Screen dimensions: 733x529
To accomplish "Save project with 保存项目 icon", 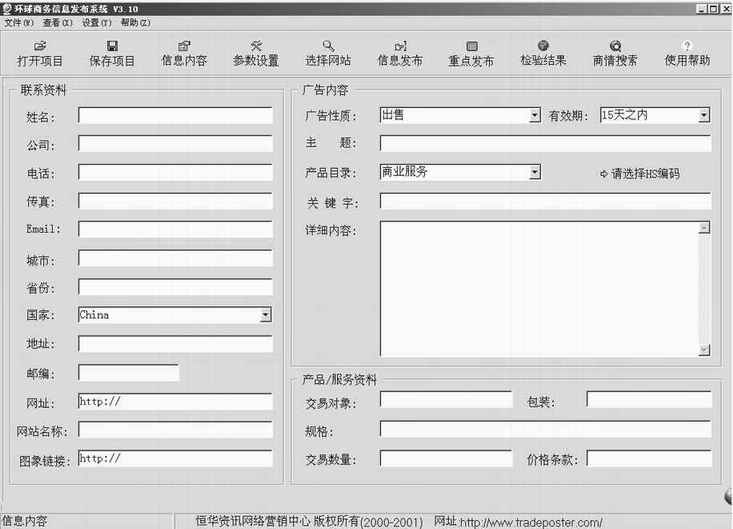I will (112, 54).
